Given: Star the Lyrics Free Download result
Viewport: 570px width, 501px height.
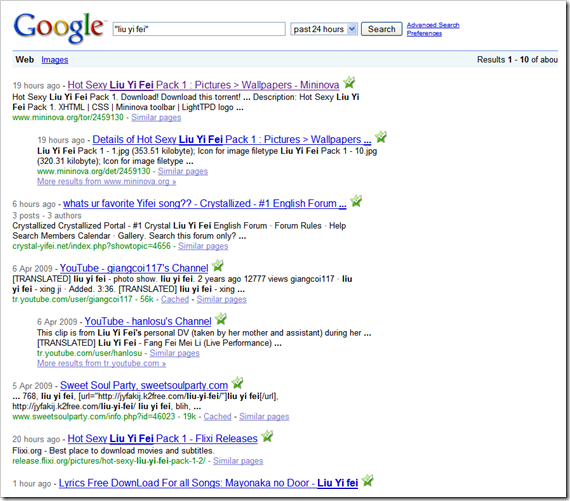Looking at the screenshot, I should (x=368, y=481).
